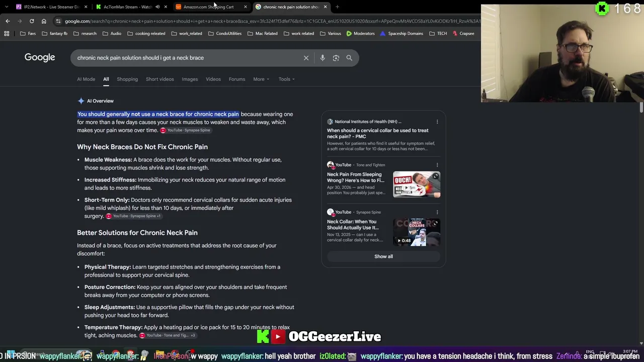This screenshot has width=644, height=362.
Task: Mute the Ac7ionMan Stream tab audio
Action: coord(157,7)
